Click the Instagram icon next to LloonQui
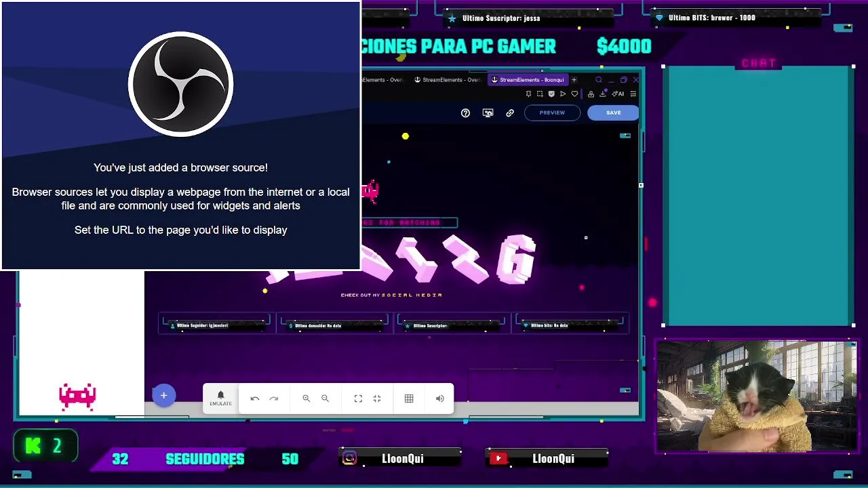Image resolution: width=868 pixels, height=488 pixels. pos(349,459)
